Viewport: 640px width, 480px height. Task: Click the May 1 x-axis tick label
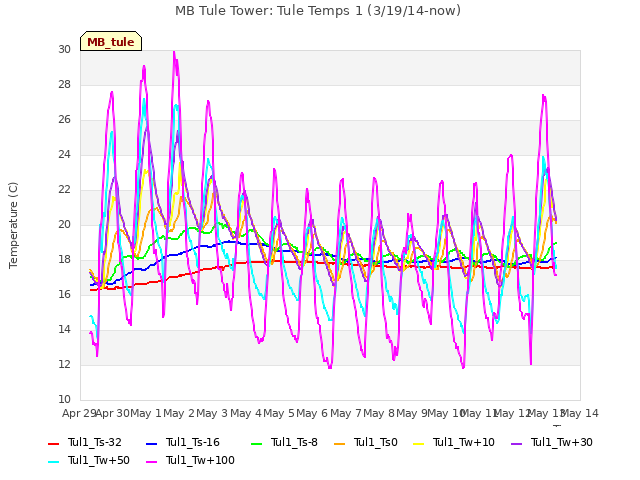(146, 413)
